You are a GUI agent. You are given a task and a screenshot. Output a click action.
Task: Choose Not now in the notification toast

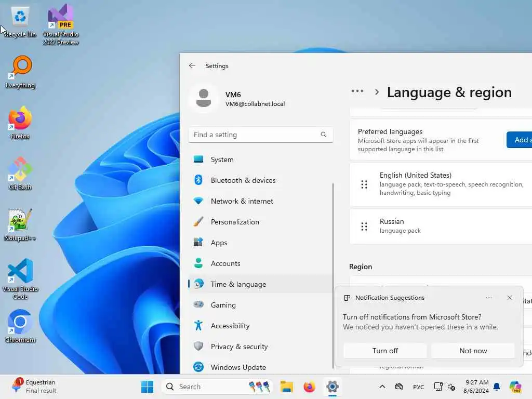pos(473,351)
